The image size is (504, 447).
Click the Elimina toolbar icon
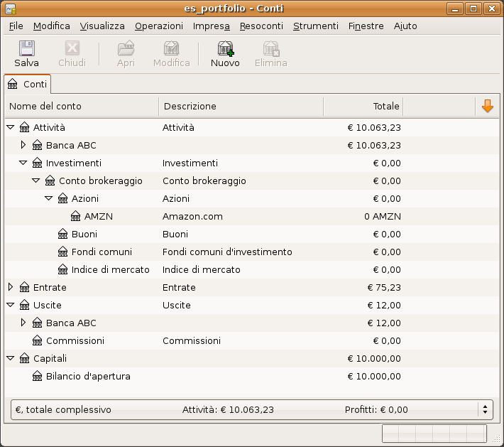click(x=270, y=48)
